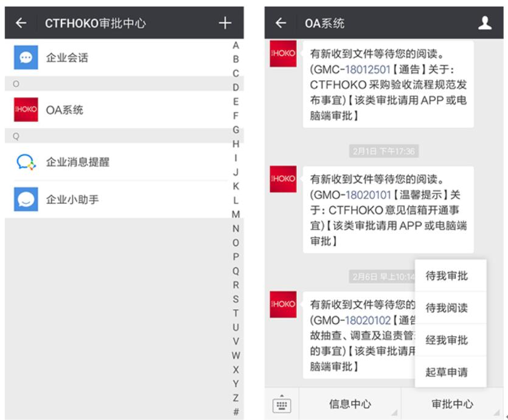508x420 pixels.
Task: Choose 经我审批 in popup menu
Action: coord(447,340)
